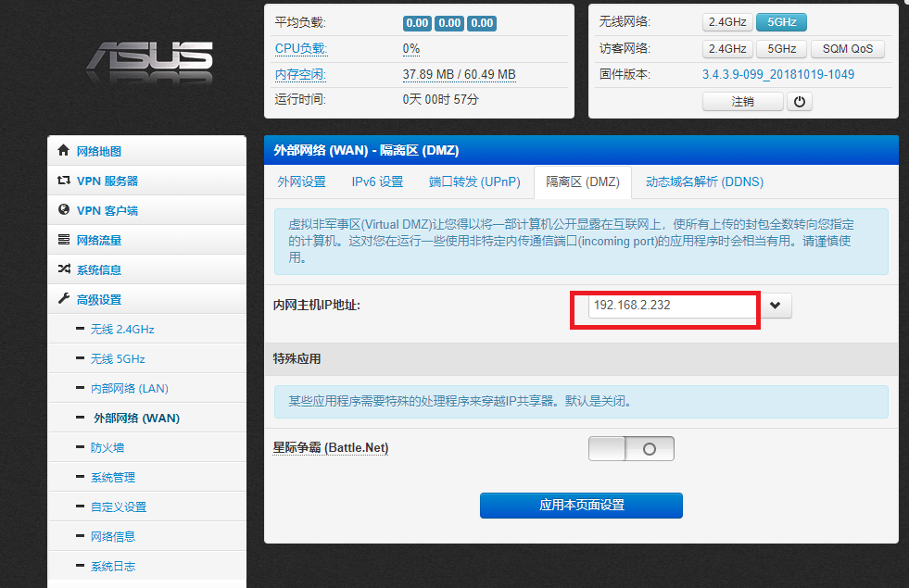Open VPN 服务器 menu item
Viewport: 909px width, 588px height.
coord(146,181)
